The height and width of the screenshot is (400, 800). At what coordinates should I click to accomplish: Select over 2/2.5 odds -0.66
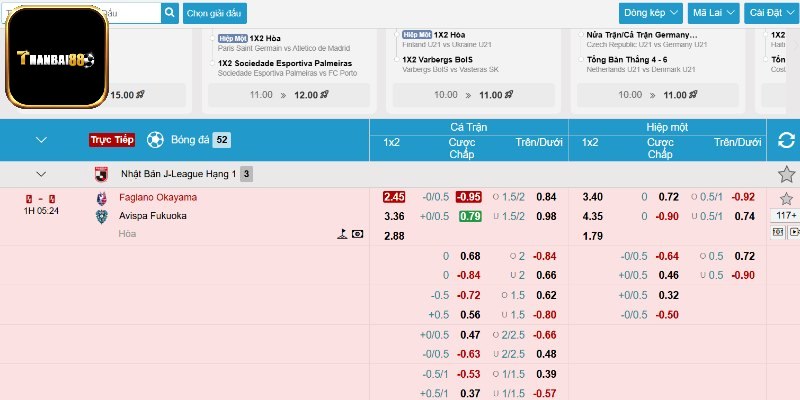544,335
